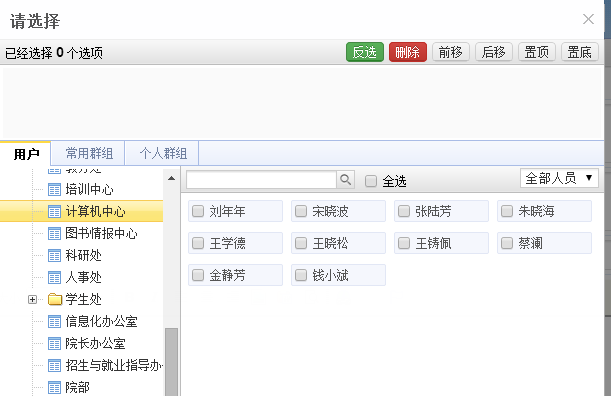This screenshot has height=396, width=611.
Task: Switch to the 常用群组 tab
Action: (89, 153)
